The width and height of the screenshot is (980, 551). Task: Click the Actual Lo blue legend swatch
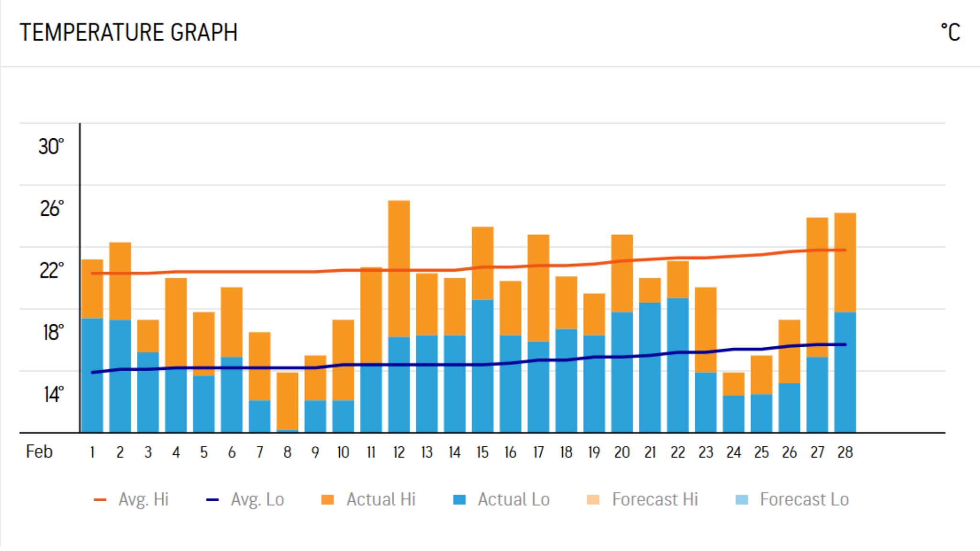(x=459, y=500)
